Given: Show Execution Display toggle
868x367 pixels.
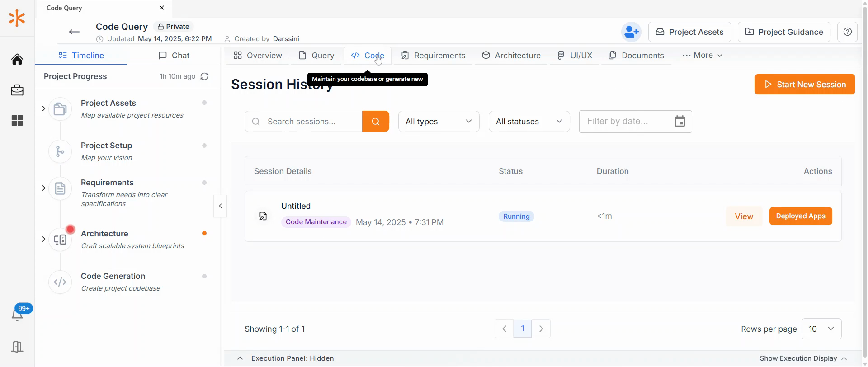Looking at the screenshot, I should [x=803, y=358].
